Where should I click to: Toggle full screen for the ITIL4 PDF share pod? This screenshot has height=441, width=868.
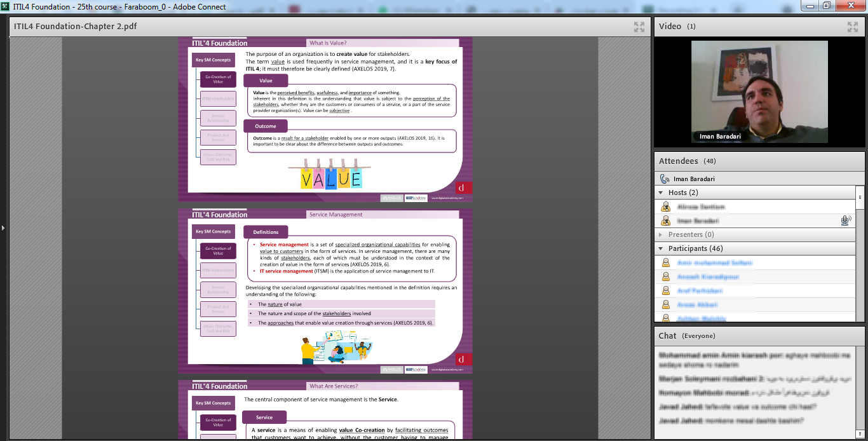639,27
